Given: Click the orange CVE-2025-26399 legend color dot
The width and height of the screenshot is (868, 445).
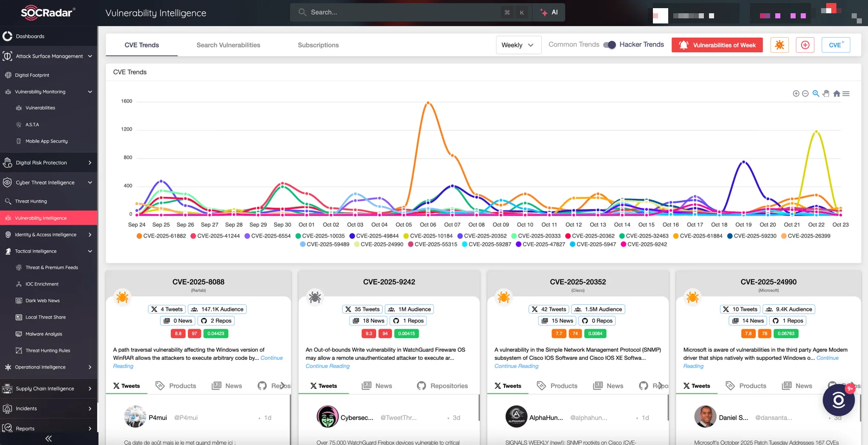Looking at the screenshot, I should pos(784,236).
